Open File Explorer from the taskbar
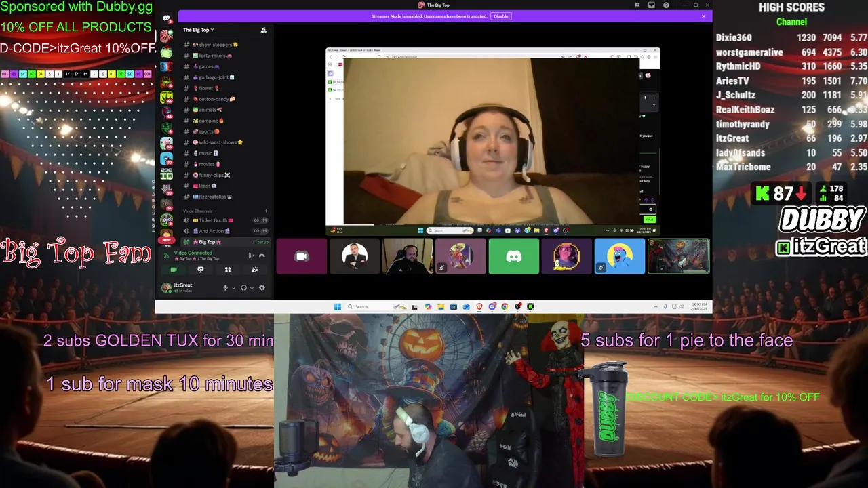Viewport: 868px width, 488px height. (x=441, y=306)
